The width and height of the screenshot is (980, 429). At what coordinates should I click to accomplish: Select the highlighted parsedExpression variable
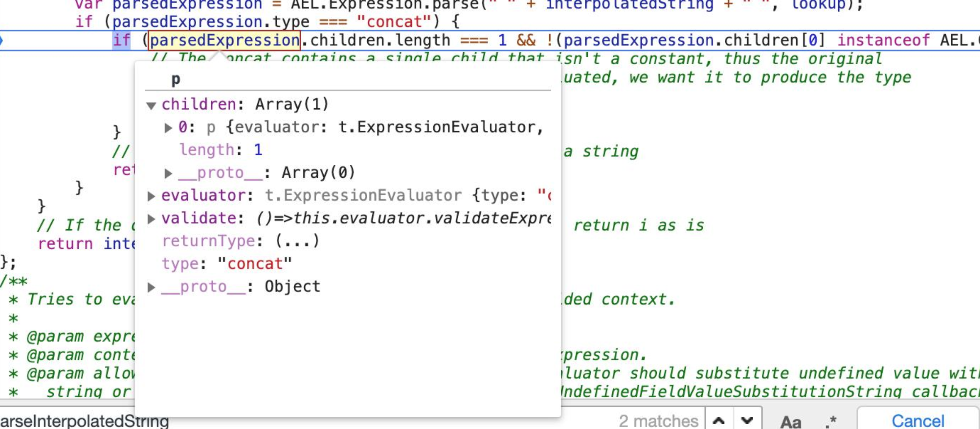224,40
